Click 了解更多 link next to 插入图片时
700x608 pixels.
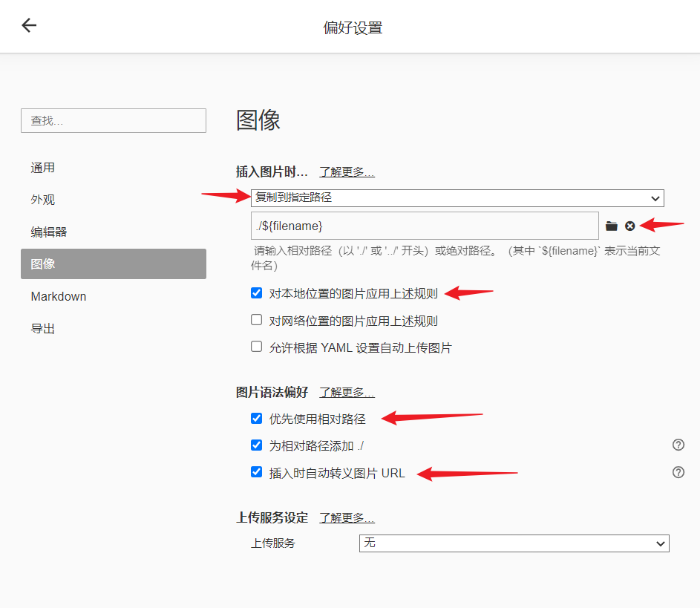coord(347,172)
